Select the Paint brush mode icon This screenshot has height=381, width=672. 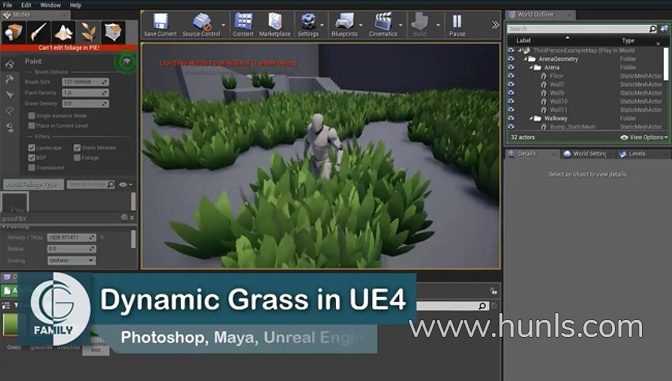[x=39, y=32]
